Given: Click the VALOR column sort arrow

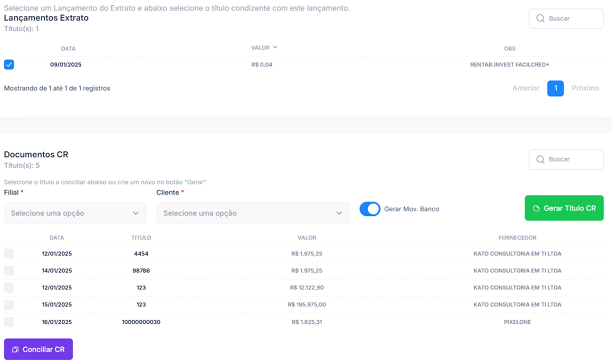Looking at the screenshot, I should (275, 47).
